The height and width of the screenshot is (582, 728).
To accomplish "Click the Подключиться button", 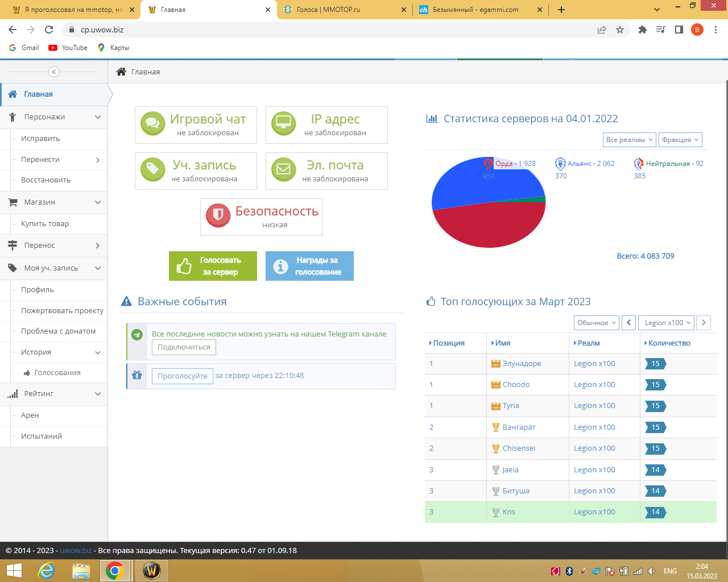I will pos(184,347).
